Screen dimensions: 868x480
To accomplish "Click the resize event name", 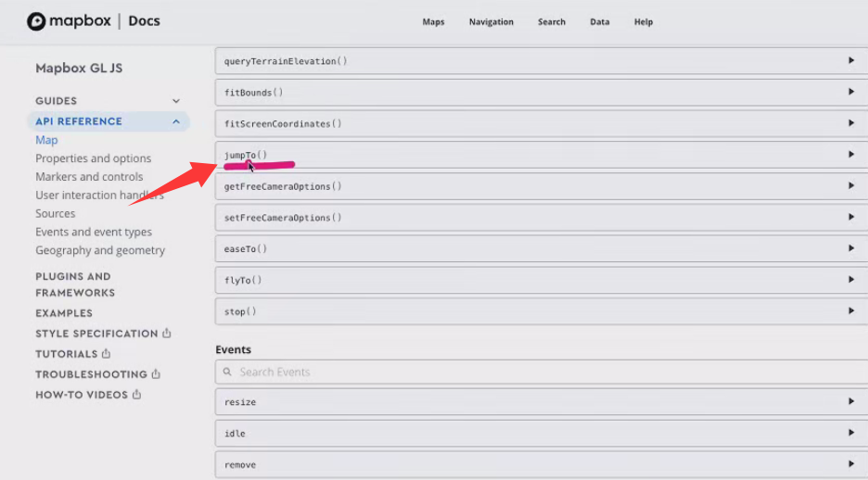I will pos(240,402).
